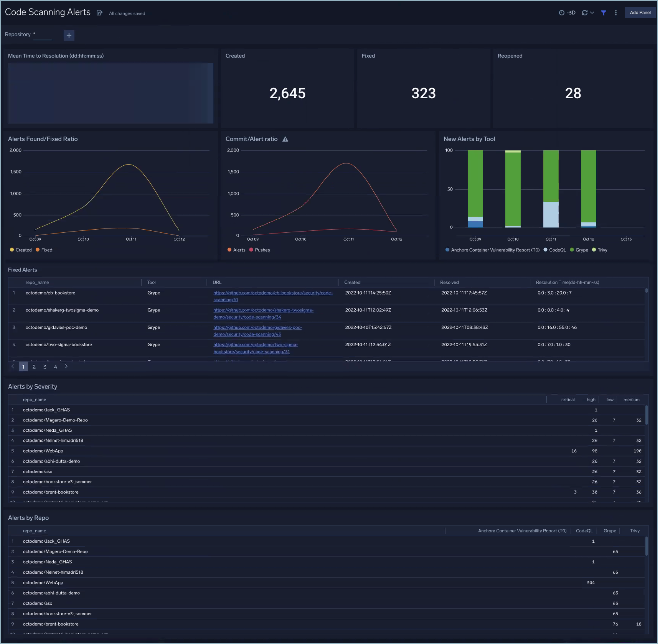This screenshot has height=644, width=658.
Task: Open the eb-bookstore code-scanning/61 link
Action: click(273, 296)
